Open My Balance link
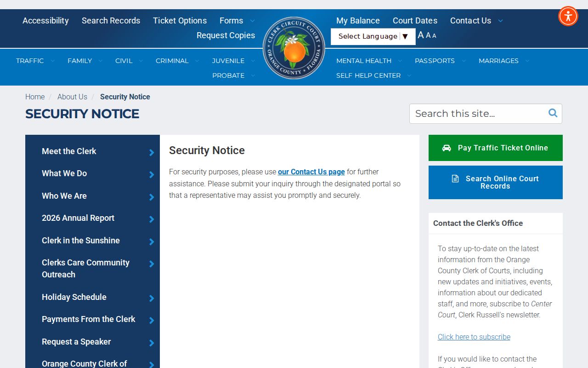This screenshot has width=588, height=368. [358, 21]
